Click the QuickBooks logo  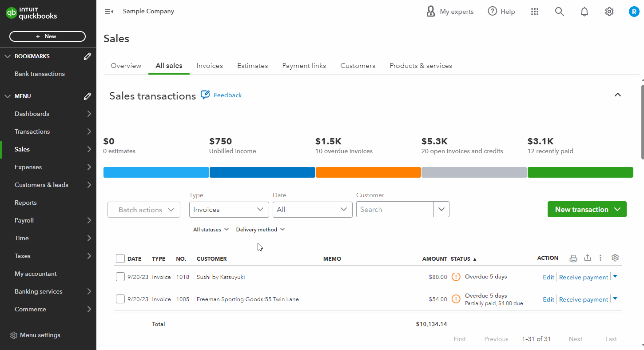click(31, 13)
